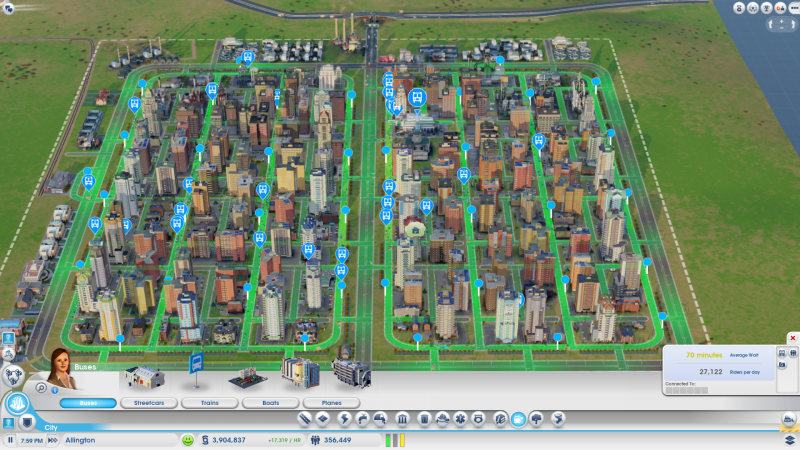Select the Roads tool in bottom toolbar
Image resolution: width=800 pixels, height=450 pixels.
pos(305,419)
